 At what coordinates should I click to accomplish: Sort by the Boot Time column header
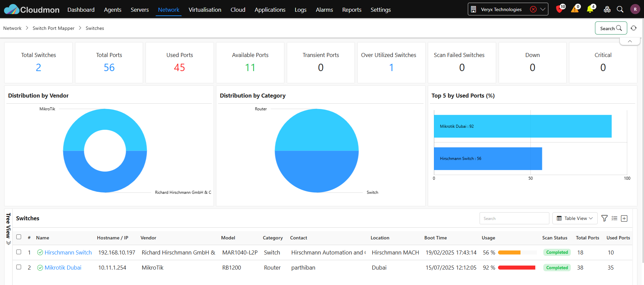coord(436,238)
